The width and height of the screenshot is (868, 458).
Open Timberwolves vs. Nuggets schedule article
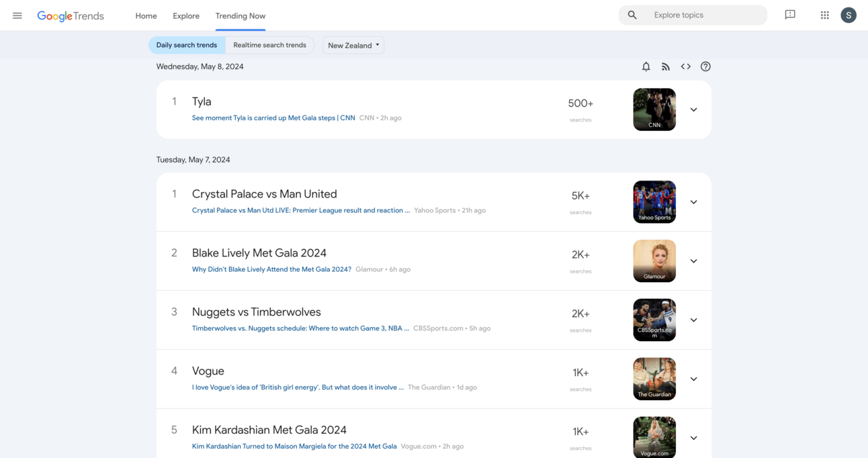tap(300, 328)
